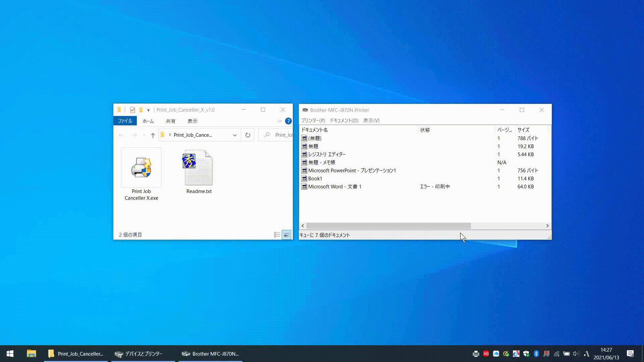Click the エラー - 印刷中 status cell
Viewport: 644px width, 362px height.
pos(435,187)
